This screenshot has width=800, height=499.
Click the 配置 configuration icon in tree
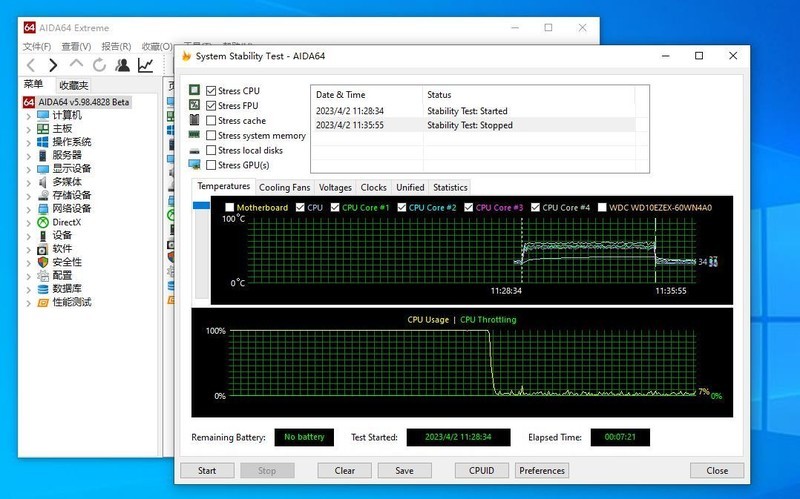tap(43, 276)
